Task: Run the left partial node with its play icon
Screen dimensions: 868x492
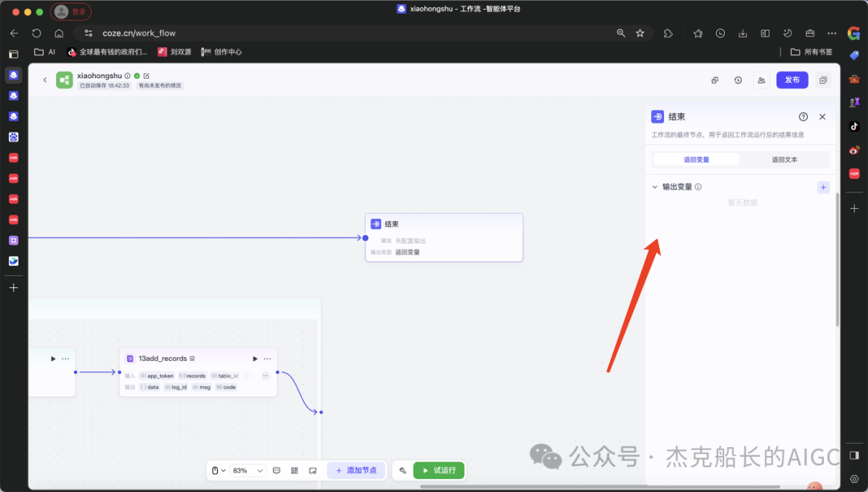Action: click(x=53, y=359)
